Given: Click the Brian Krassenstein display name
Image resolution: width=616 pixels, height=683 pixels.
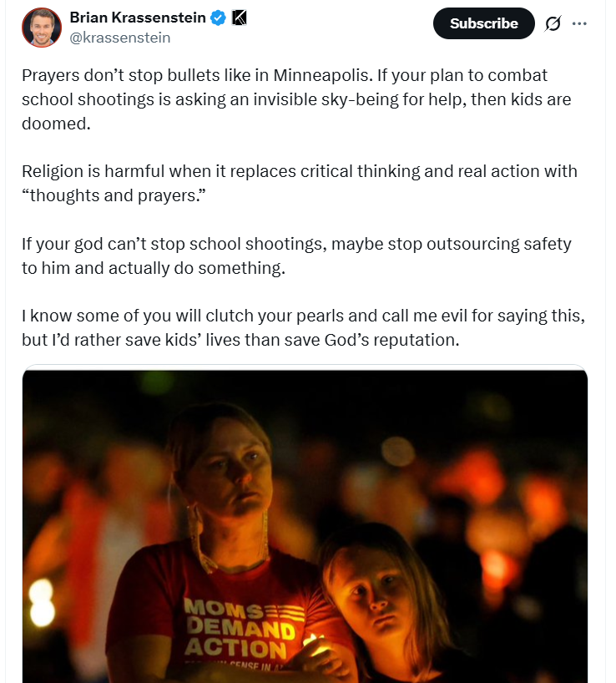Looking at the screenshot, I should pos(138,18).
